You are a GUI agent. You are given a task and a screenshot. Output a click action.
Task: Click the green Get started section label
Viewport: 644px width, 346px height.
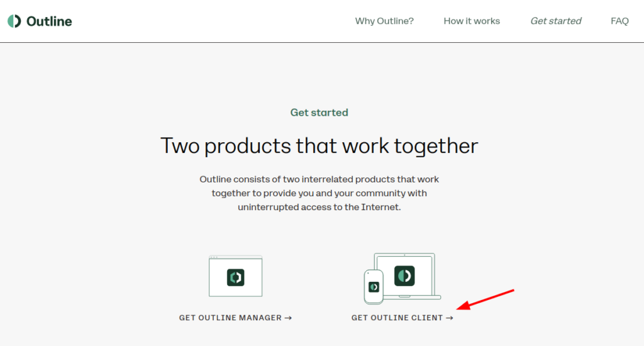pos(319,113)
